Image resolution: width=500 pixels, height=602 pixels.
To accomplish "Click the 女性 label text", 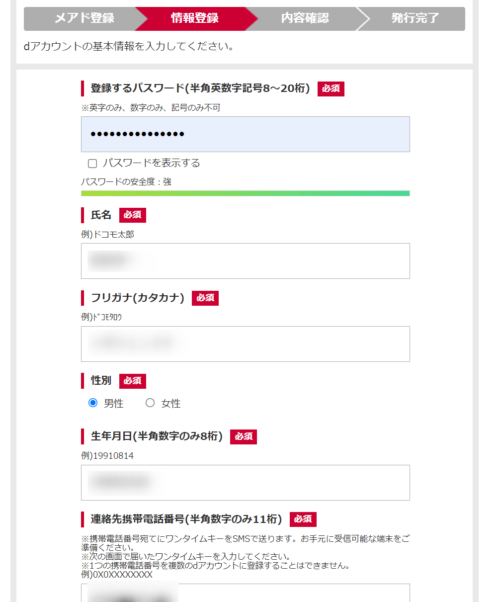I will 171,404.
